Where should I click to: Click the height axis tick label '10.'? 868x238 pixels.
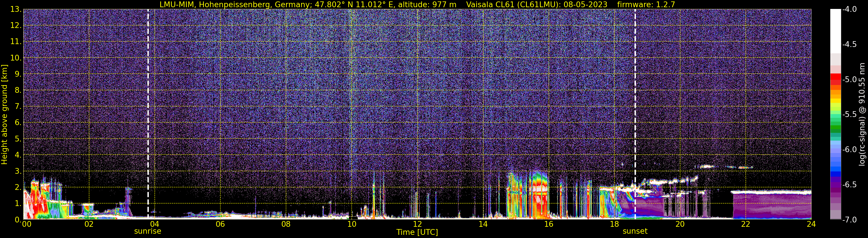pyautogui.click(x=16, y=58)
